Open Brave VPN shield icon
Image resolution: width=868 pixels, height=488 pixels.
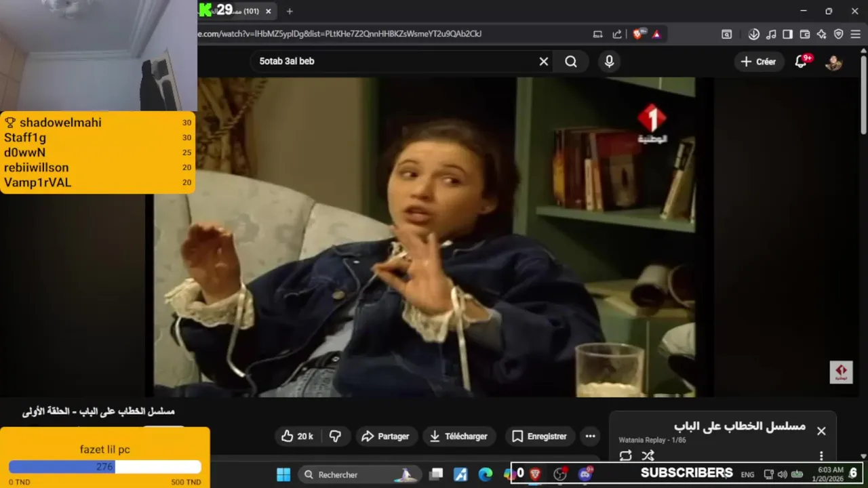838,34
